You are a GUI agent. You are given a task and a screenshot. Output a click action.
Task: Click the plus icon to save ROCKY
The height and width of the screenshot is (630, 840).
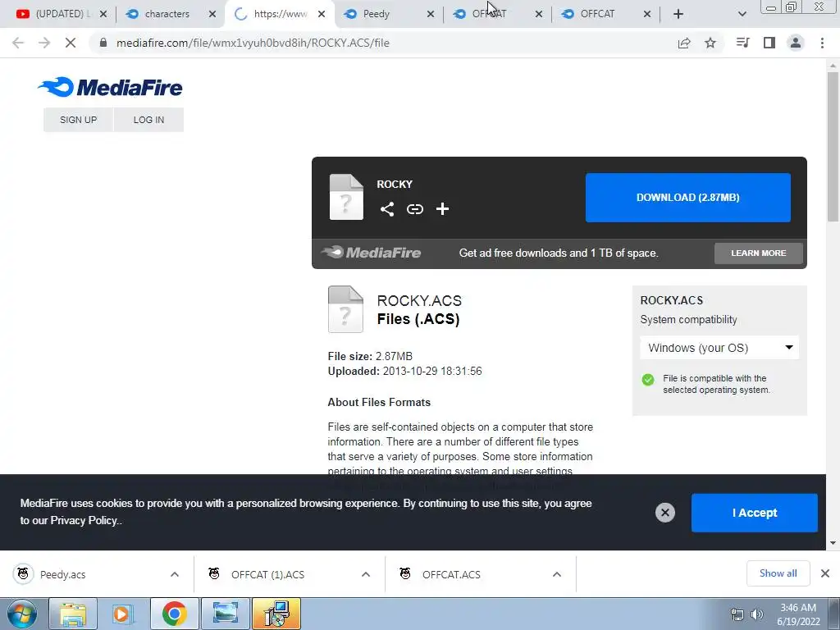click(442, 209)
